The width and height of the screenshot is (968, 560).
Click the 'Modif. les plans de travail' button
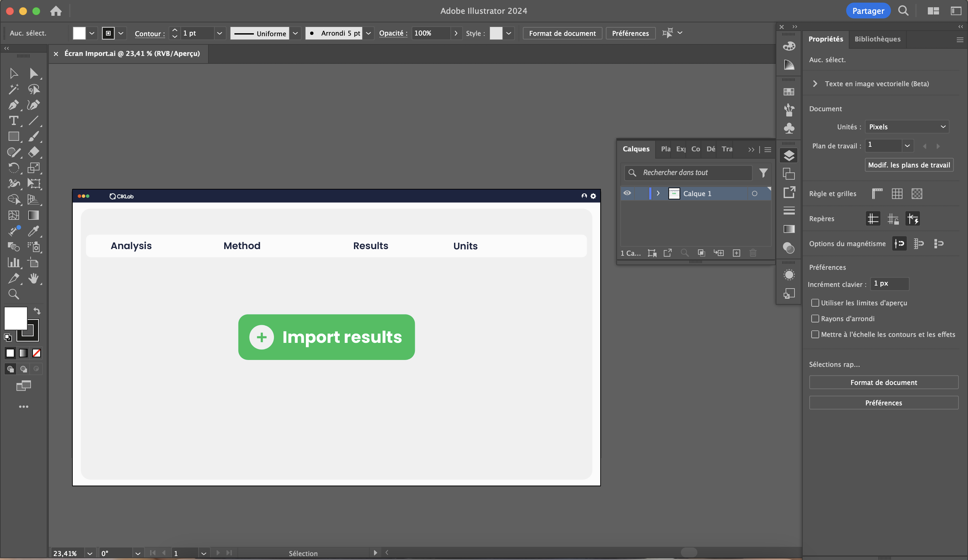[909, 165]
